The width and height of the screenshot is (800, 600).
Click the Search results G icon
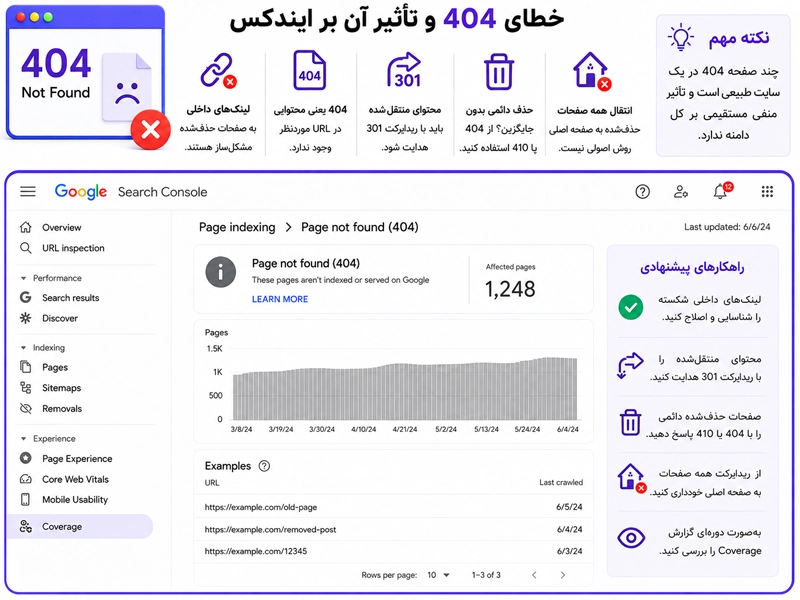click(26, 297)
